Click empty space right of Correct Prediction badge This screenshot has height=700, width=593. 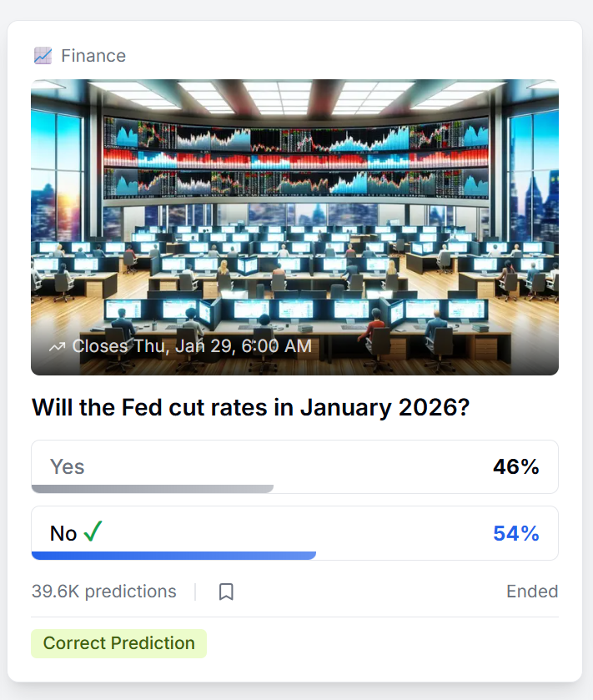[x=384, y=643]
